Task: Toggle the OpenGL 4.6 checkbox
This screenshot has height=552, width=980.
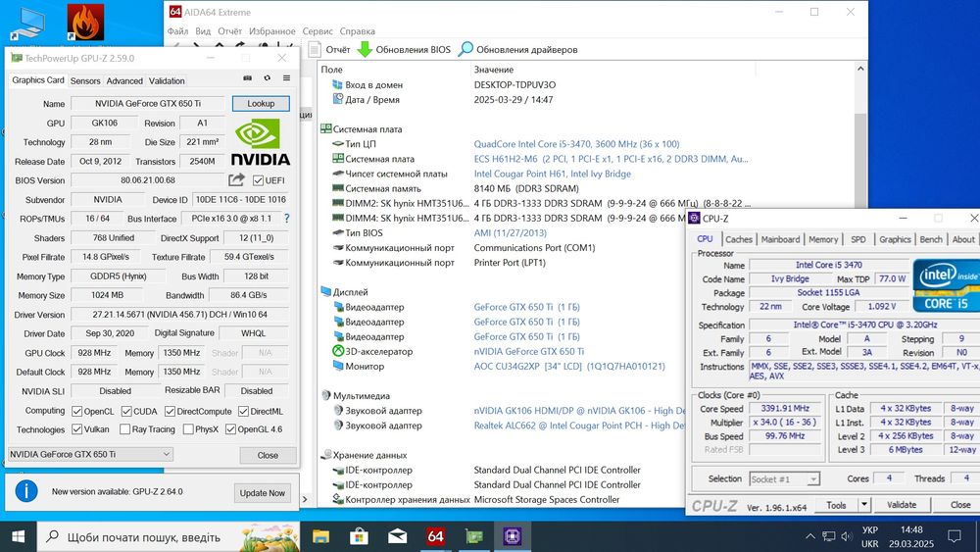Action: pyautogui.click(x=230, y=429)
